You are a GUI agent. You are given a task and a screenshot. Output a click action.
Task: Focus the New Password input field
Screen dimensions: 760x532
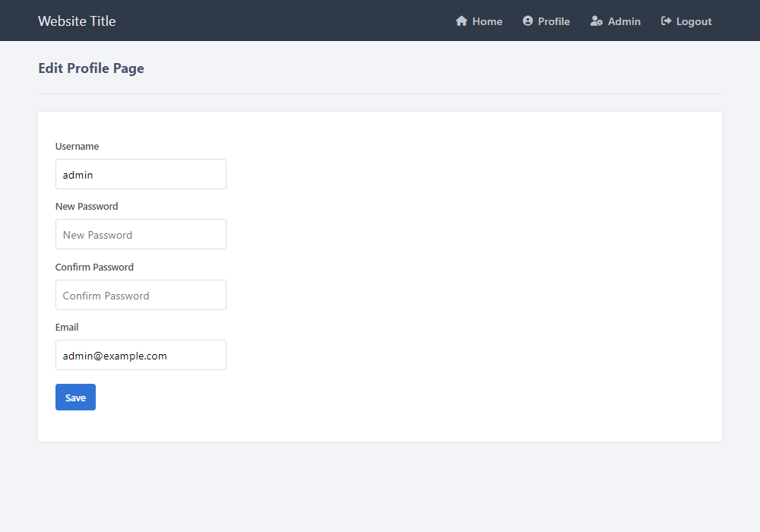click(141, 234)
